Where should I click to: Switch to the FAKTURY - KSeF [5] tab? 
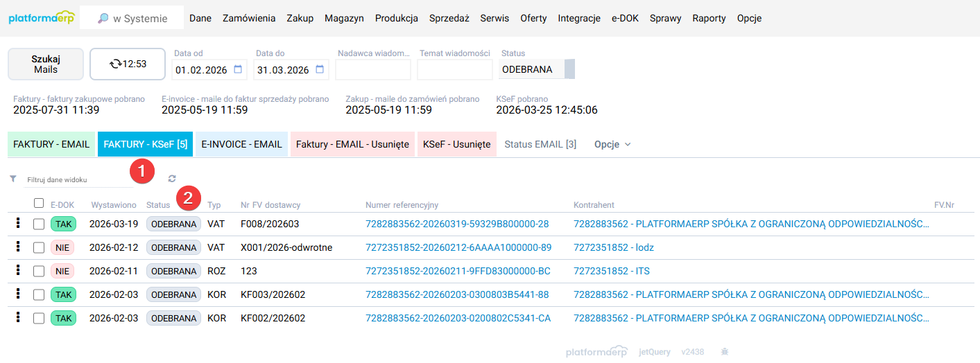point(146,144)
